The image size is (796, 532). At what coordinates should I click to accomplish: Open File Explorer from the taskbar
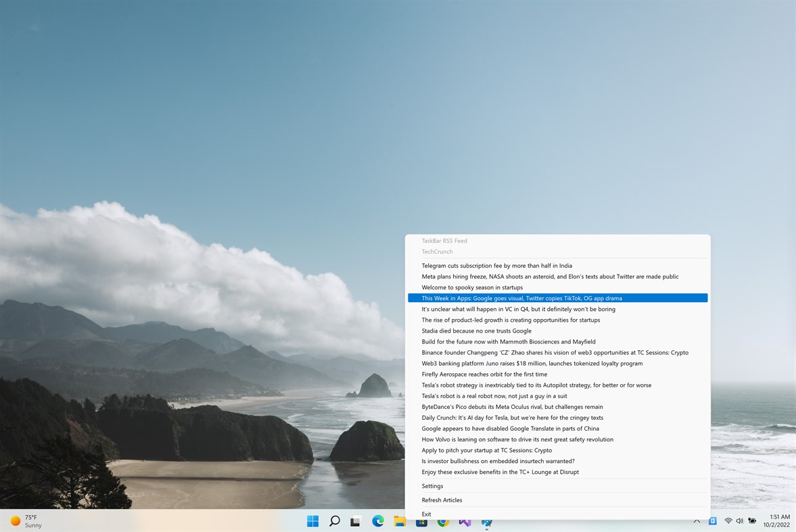pyautogui.click(x=399, y=521)
